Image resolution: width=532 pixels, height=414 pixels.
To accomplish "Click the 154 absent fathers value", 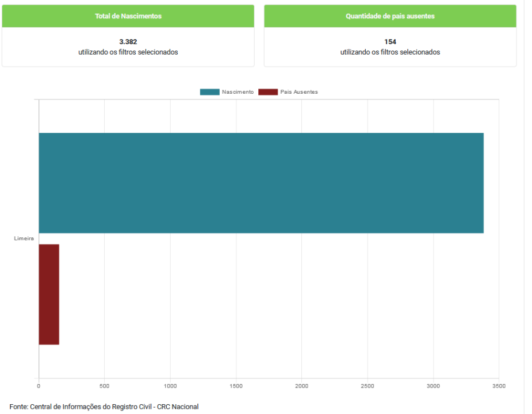I will (390, 42).
